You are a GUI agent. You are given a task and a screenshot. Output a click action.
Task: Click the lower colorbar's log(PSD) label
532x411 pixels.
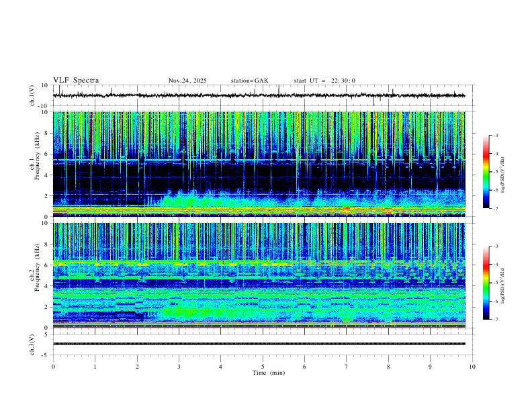(x=502, y=285)
